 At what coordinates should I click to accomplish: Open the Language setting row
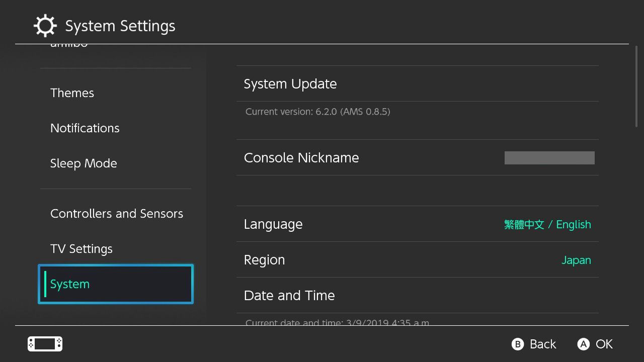coord(418,224)
